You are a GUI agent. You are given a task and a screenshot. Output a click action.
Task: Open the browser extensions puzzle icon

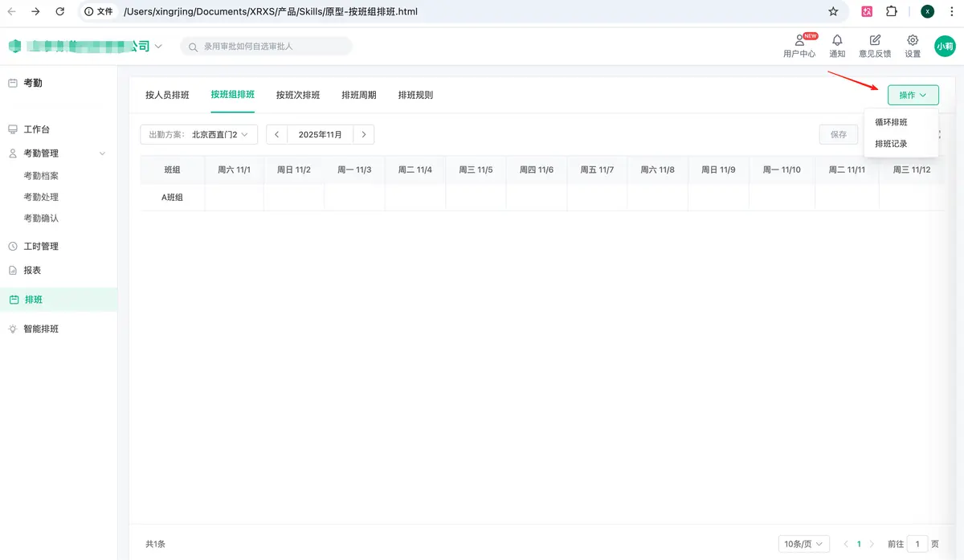pos(892,11)
